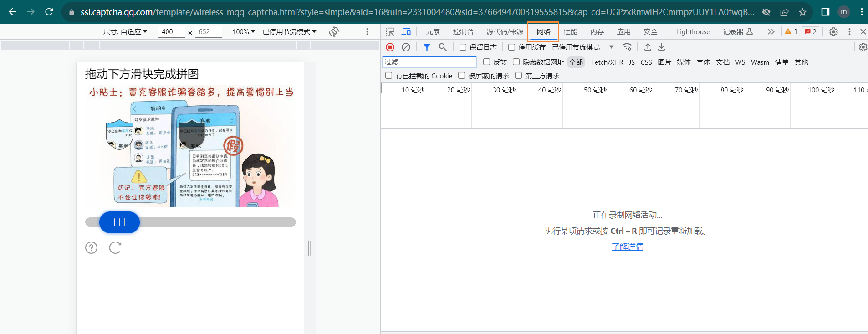
Task: Toggle the network filter funnel icon
Action: pos(427,47)
